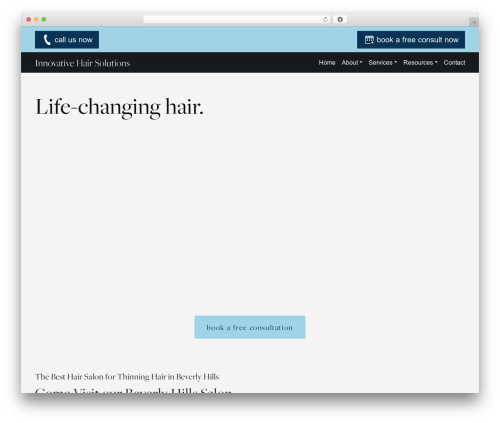Click the calendar icon beside book a free consult
Image resolution: width=500 pixels, height=423 pixels.
pos(369,40)
